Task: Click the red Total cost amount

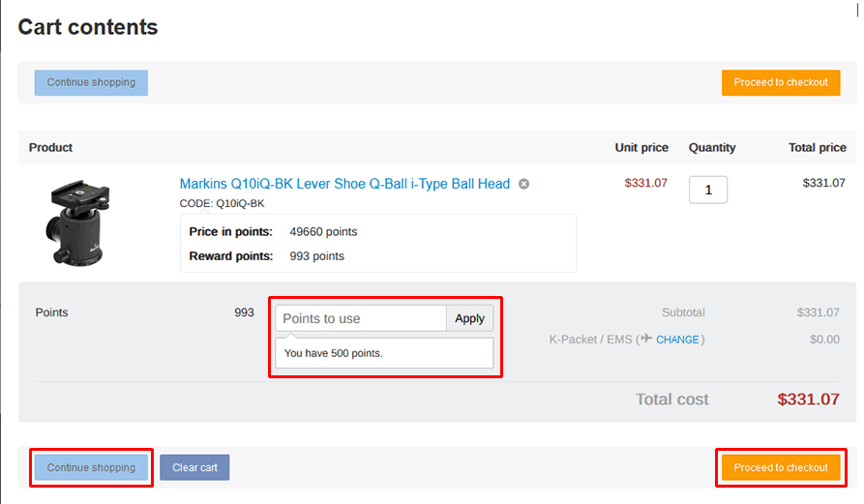Action: (808, 399)
